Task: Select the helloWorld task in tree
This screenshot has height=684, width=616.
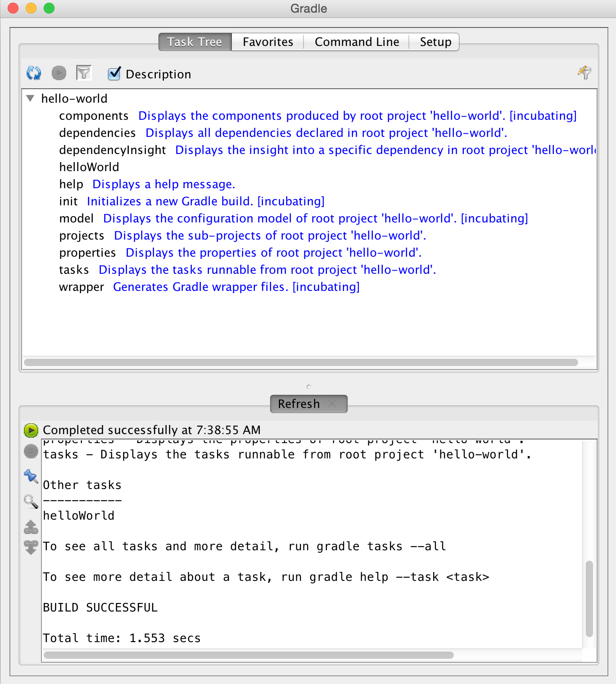Action: coord(89,167)
